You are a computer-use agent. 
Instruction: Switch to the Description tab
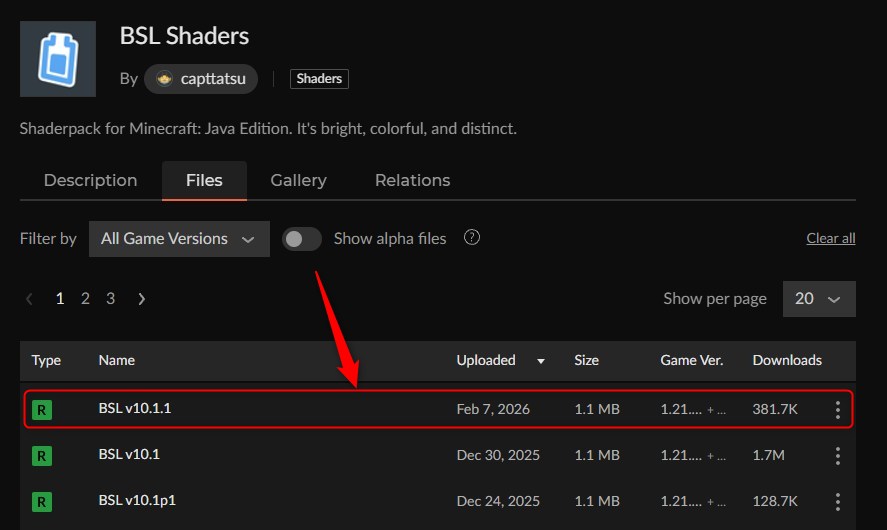click(x=91, y=180)
